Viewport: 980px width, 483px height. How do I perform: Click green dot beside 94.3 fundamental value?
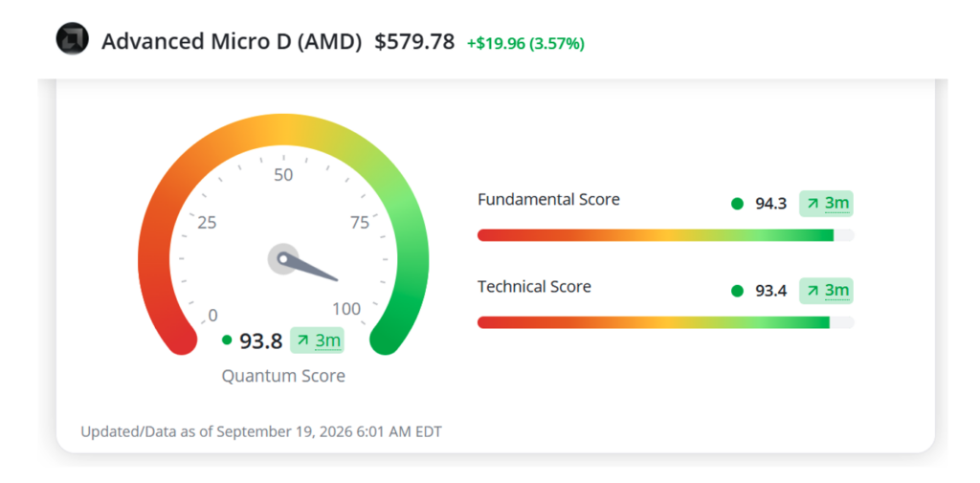738,204
